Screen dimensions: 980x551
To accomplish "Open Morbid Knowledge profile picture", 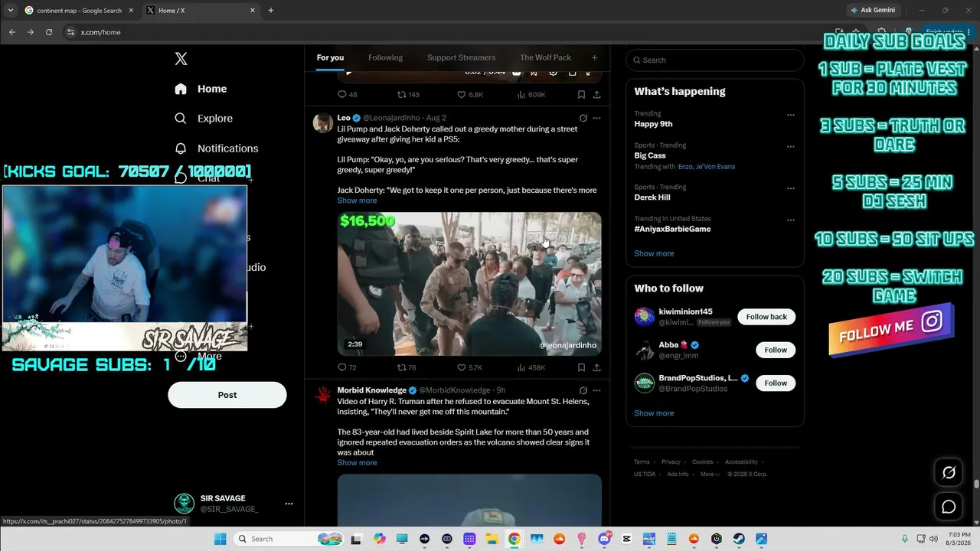I will click(x=323, y=396).
